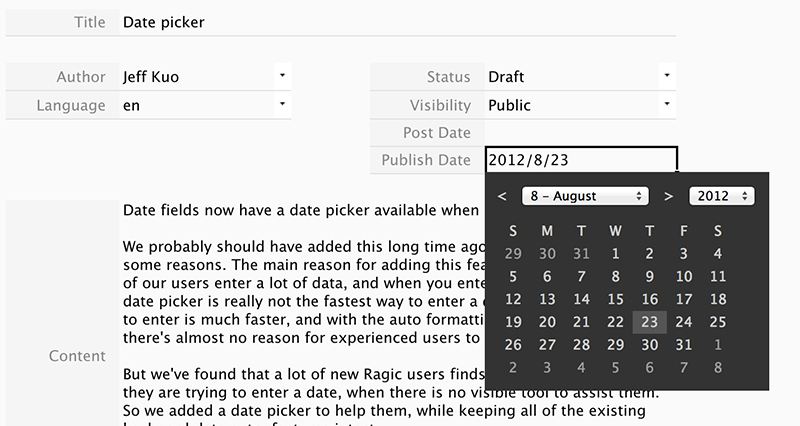This screenshot has height=426, width=800.
Task: Select August 1 in the calendar
Action: (615, 254)
